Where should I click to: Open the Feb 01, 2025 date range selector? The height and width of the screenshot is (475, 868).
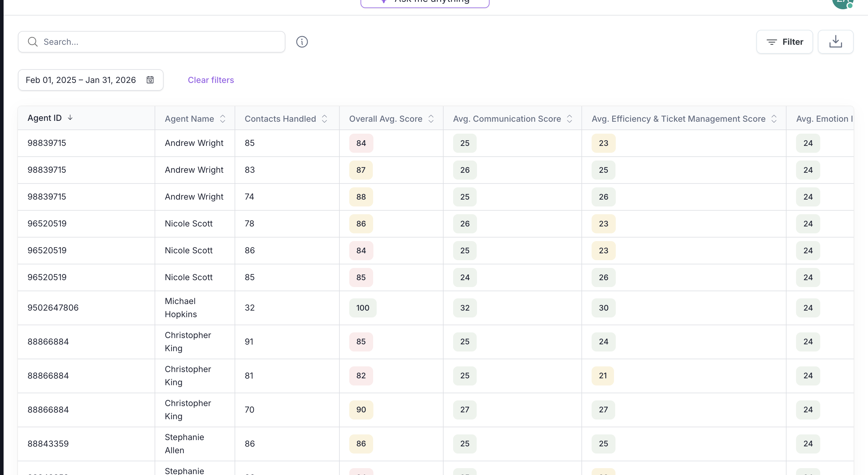tap(81, 80)
